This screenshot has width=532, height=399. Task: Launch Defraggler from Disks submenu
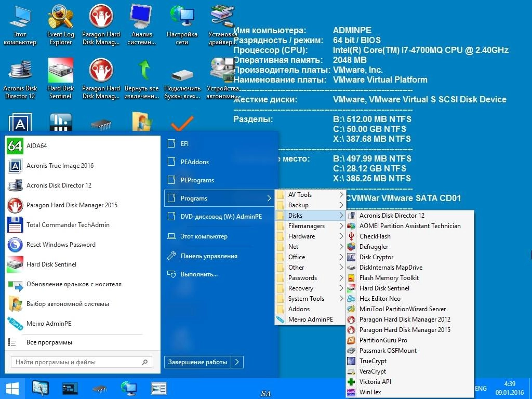coord(410,247)
